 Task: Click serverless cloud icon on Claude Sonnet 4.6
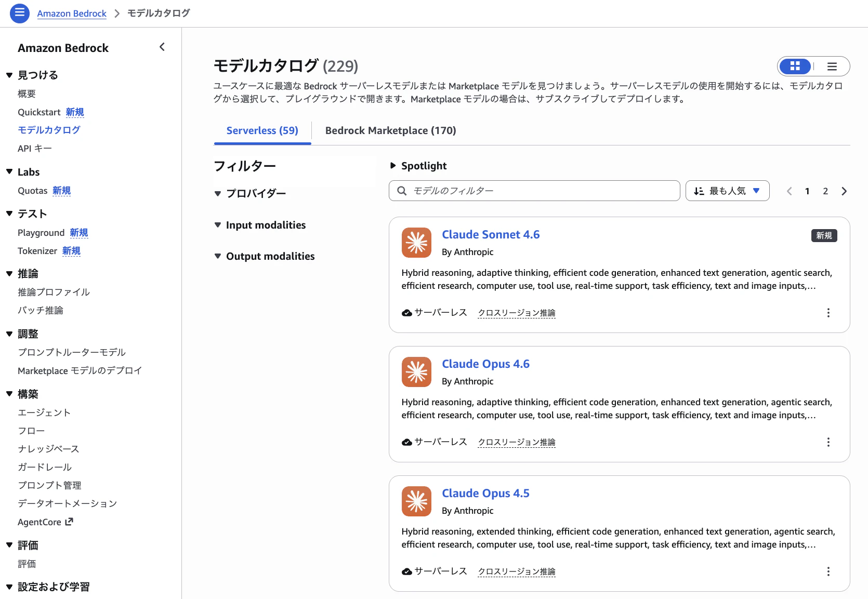(x=407, y=313)
